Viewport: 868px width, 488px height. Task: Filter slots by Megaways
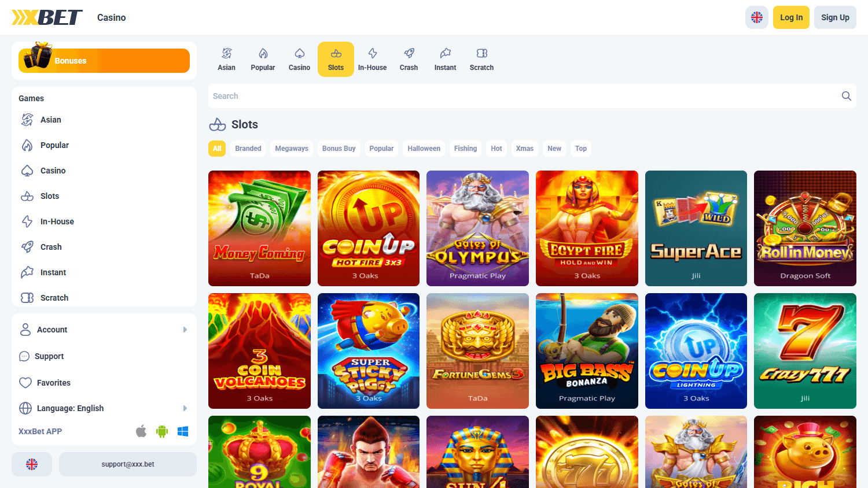point(292,149)
